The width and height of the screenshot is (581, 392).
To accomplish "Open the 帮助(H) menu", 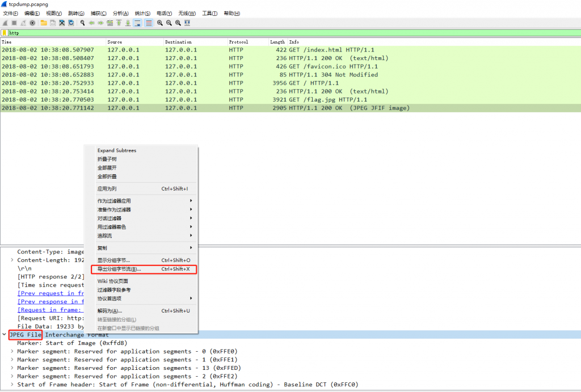I will (231, 14).
